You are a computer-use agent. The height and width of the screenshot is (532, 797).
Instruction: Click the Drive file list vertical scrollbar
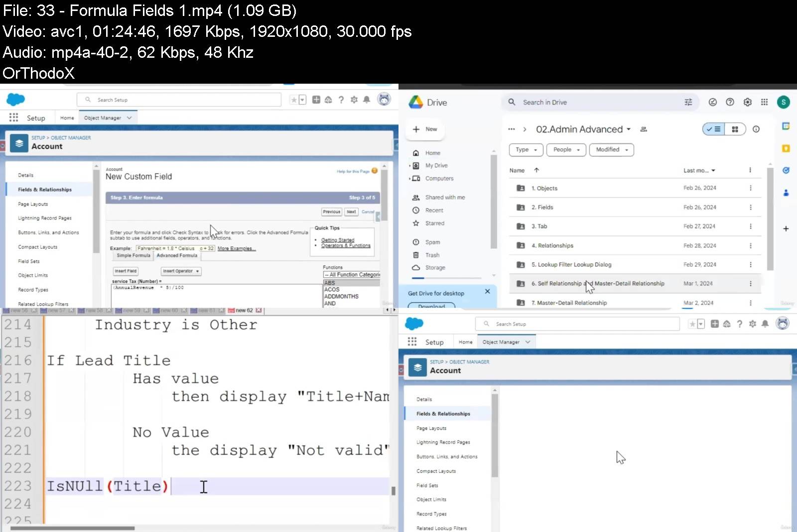pyautogui.click(x=770, y=219)
